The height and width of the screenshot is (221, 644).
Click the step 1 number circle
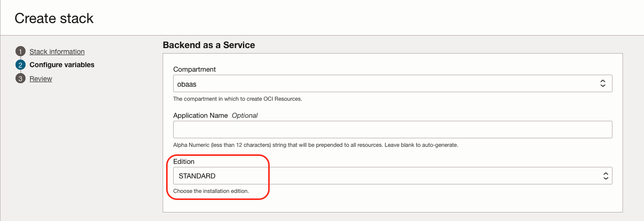pos(20,52)
